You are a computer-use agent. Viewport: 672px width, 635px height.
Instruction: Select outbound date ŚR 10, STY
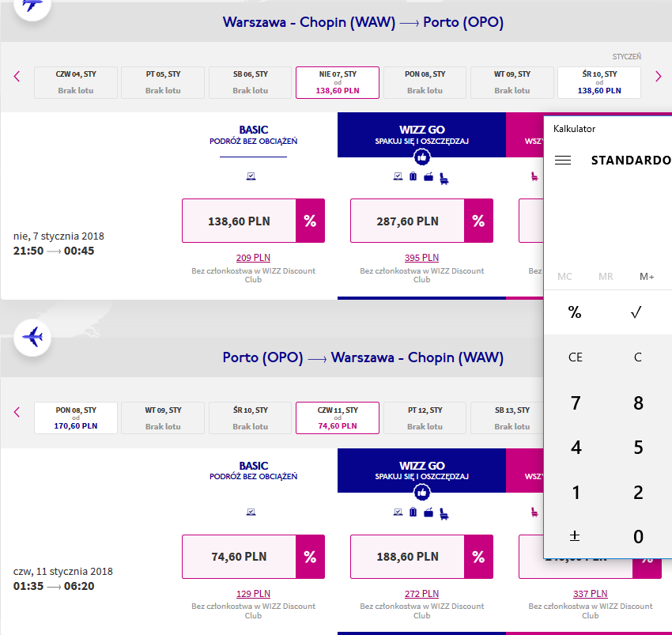click(x=599, y=82)
